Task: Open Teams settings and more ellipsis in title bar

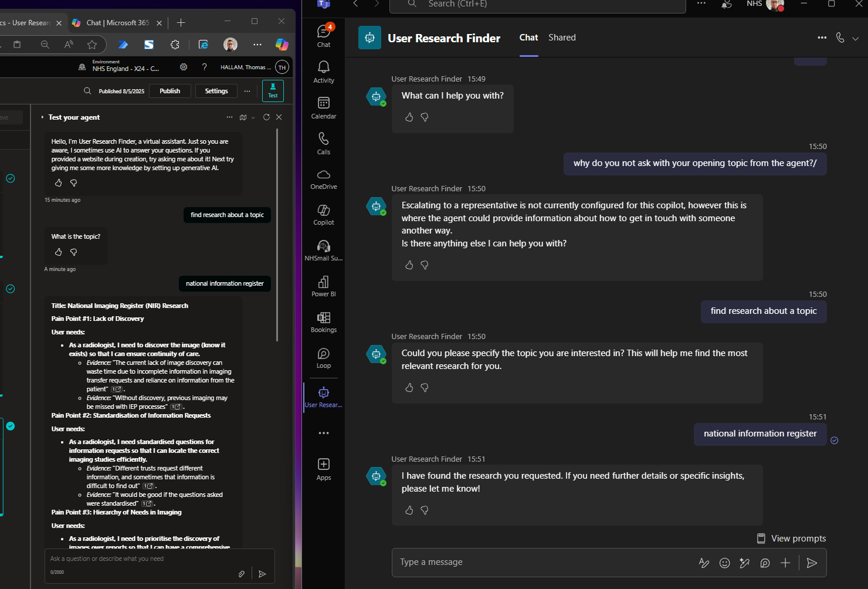Action: [701, 4]
